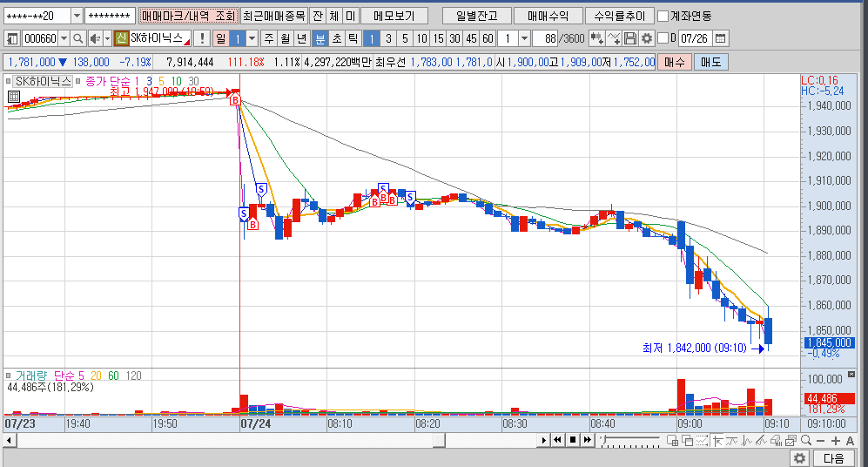Viewport: 868px width, 467px height.
Task: Open the daily period count dropdown
Action: coord(252,38)
